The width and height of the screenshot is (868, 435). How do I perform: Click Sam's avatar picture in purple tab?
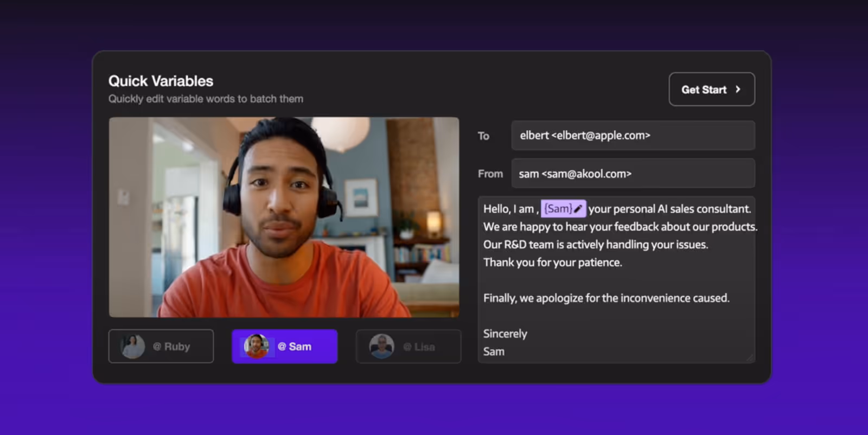coord(256,346)
